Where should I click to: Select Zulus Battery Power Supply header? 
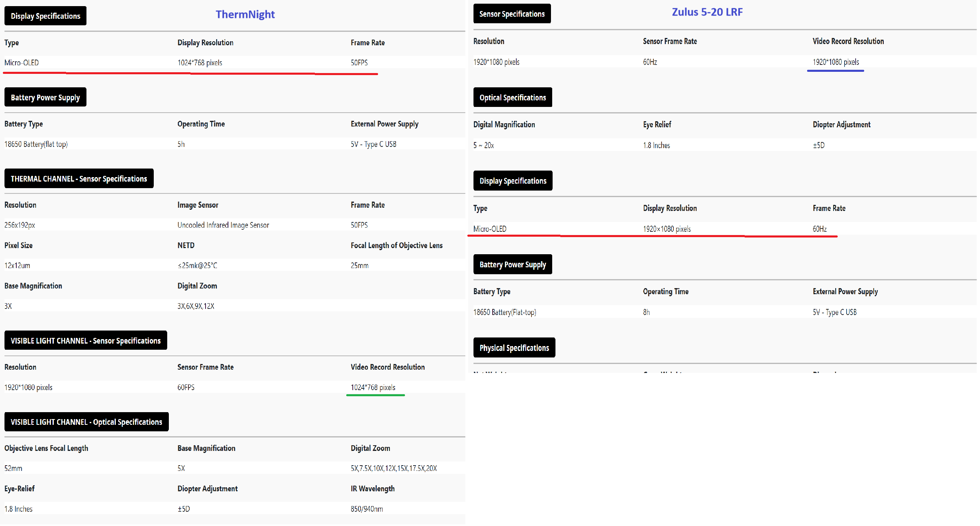(513, 264)
